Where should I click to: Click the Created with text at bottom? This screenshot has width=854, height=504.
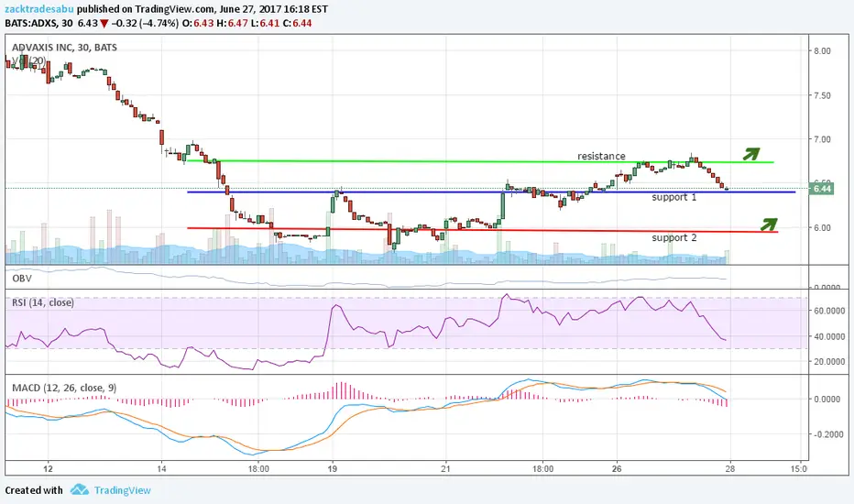(34, 490)
